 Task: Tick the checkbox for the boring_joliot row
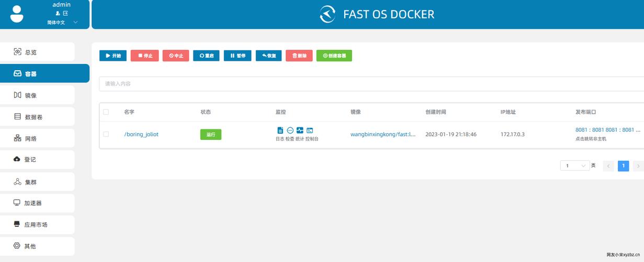[106, 134]
